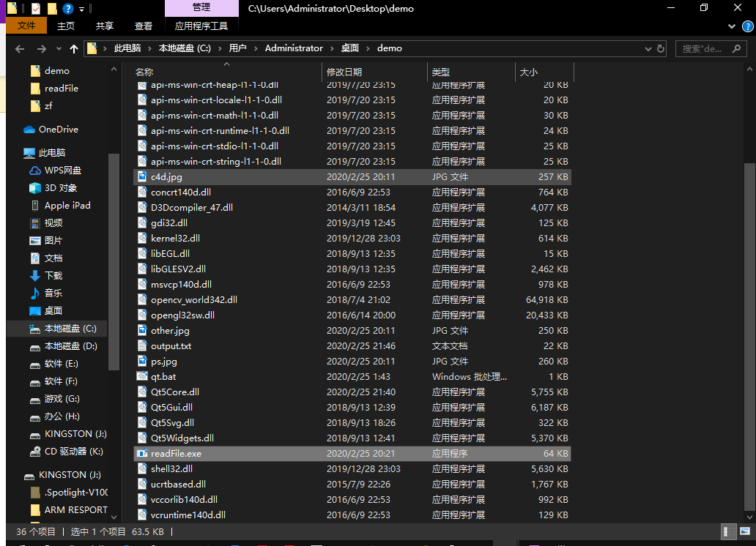The image size is (756, 546).
Task: Expand the ribbon chevron at the top right
Action: pyautogui.click(x=731, y=26)
